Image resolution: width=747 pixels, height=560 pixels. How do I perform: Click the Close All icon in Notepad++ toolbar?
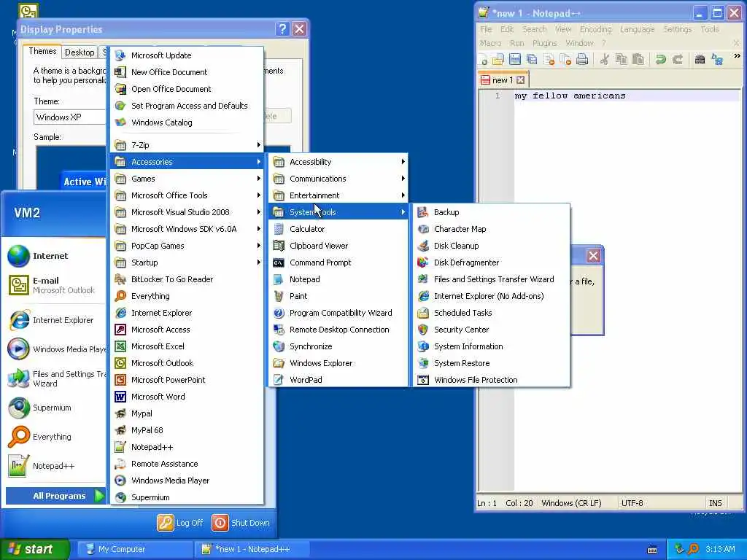565,60
